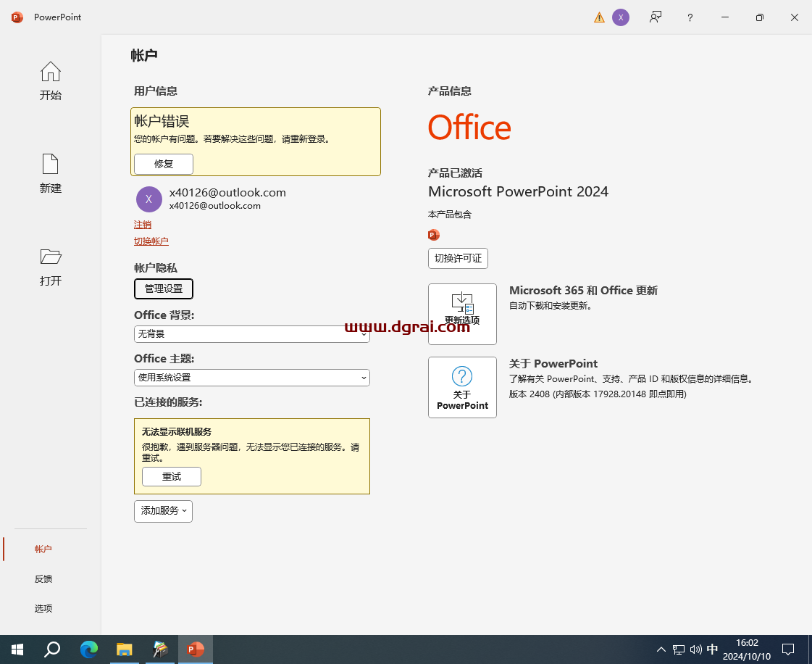Open 选项 from the bottom sidebar

pos(43,608)
